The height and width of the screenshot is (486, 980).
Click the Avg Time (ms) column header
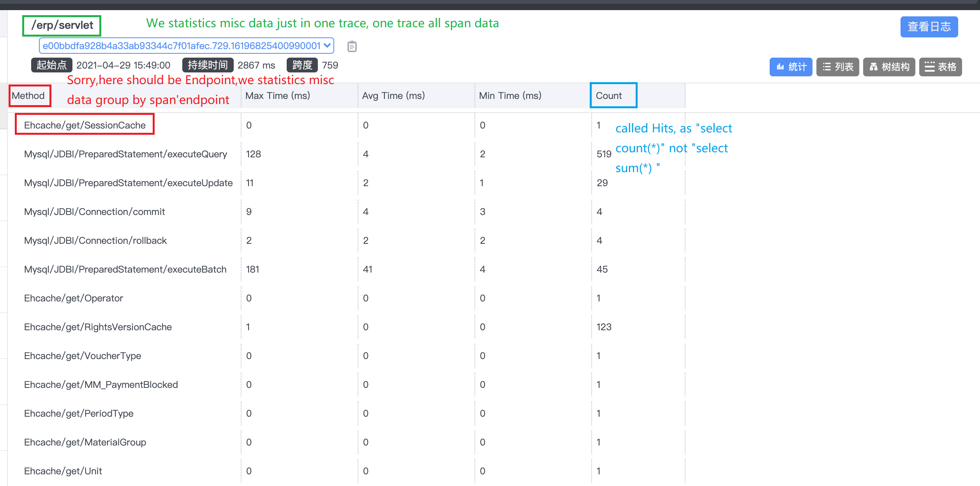point(393,96)
